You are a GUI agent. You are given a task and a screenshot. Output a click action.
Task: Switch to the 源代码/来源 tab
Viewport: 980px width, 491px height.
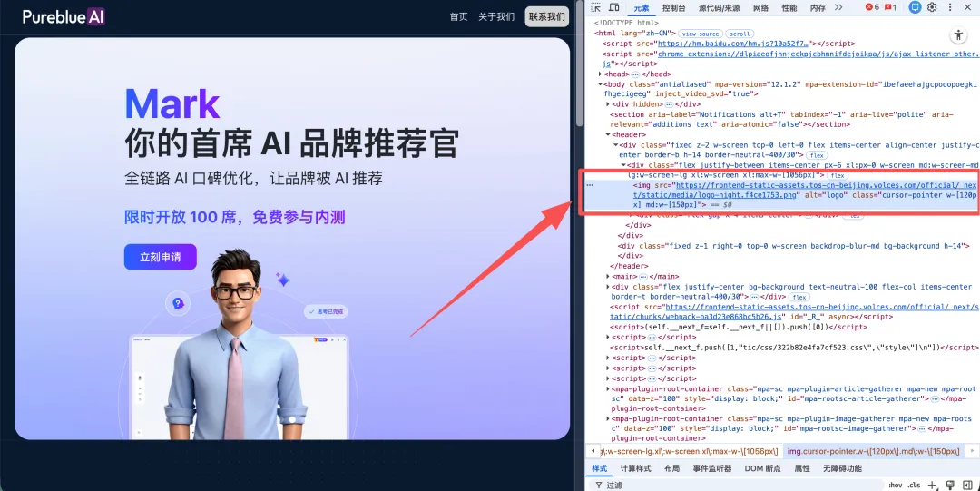720,8
